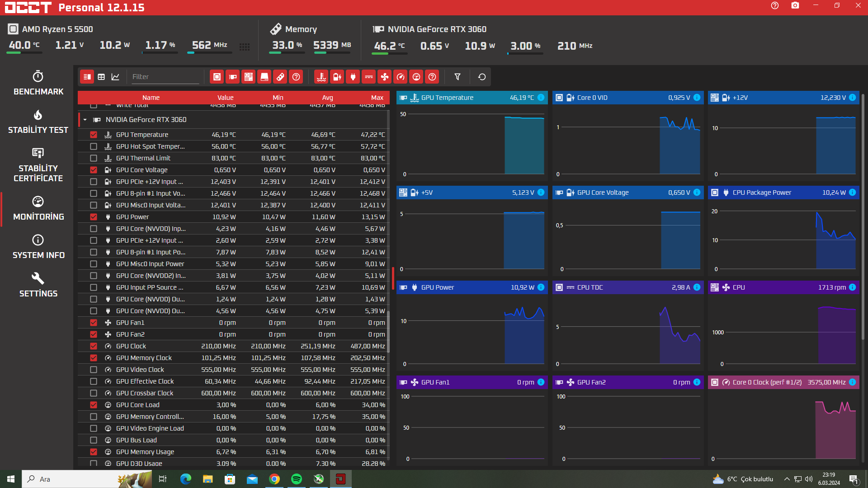868x488 pixels.
Task: Open Google Chrome from the taskbar
Action: coord(274,479)
